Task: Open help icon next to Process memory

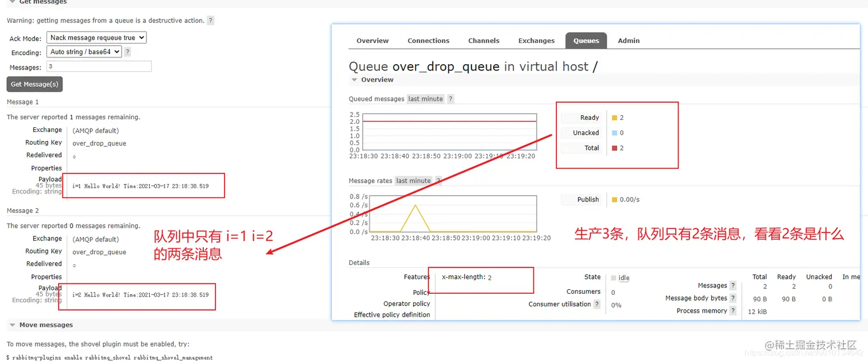Action: click(x=733, y=311)
